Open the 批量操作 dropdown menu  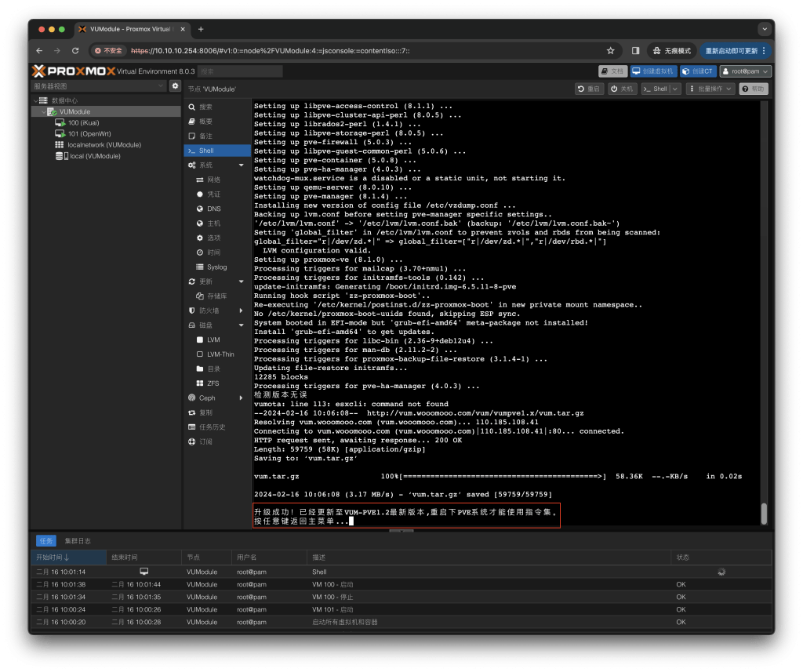click(710, 89)
